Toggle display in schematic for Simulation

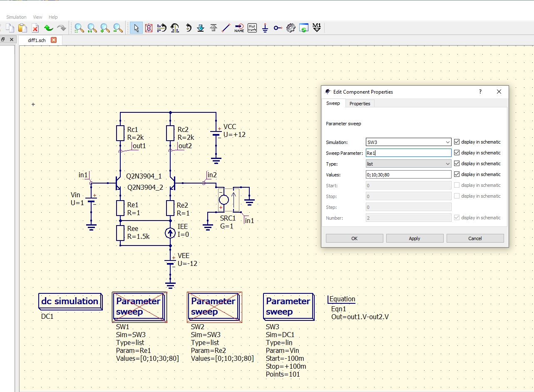(x=457, y=142)
